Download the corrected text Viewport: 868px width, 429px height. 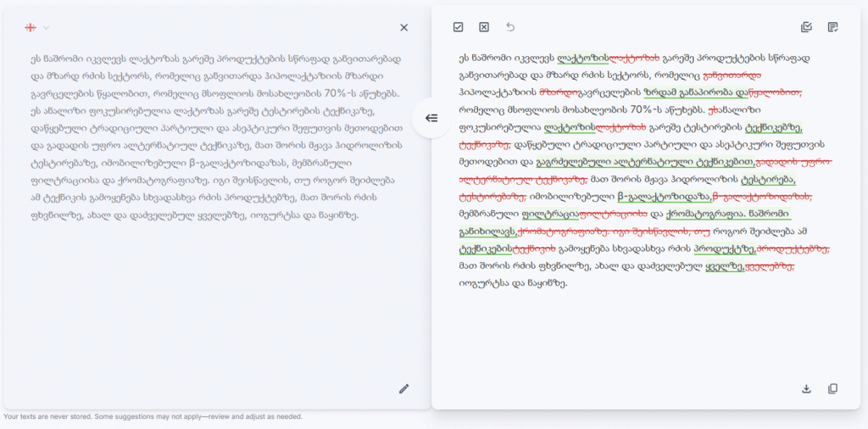pyautogui.click(x=806, y=388)
